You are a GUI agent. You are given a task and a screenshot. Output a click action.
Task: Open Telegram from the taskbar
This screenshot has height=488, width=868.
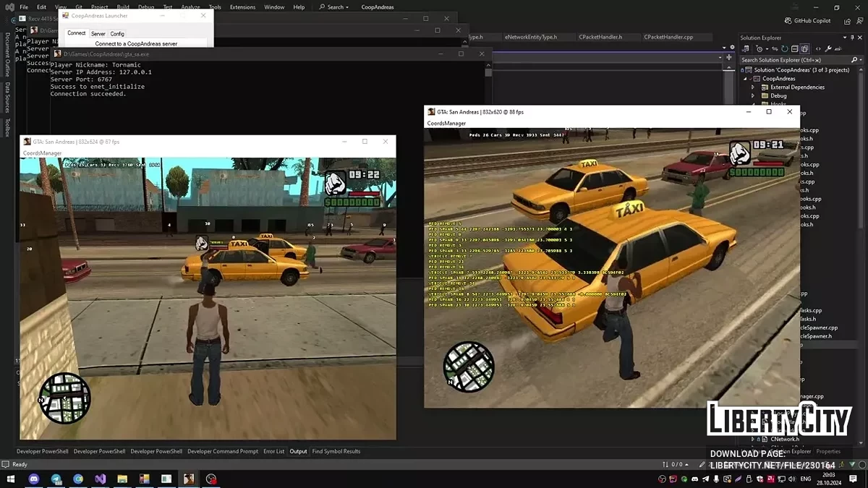pos(56,479)
